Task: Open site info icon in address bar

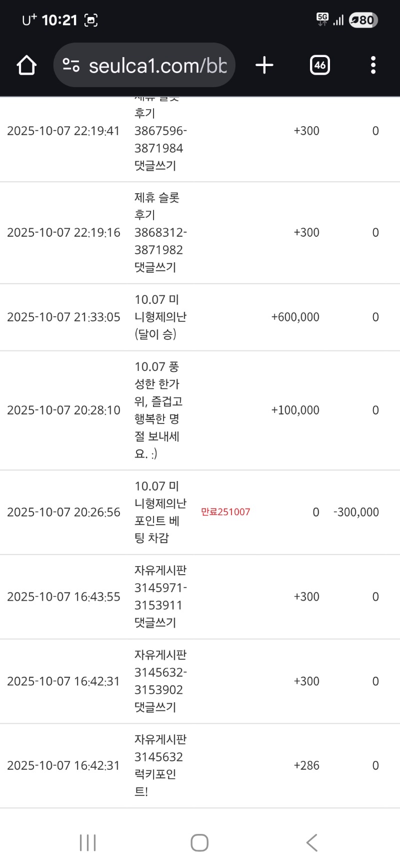Action: point(71,65)
